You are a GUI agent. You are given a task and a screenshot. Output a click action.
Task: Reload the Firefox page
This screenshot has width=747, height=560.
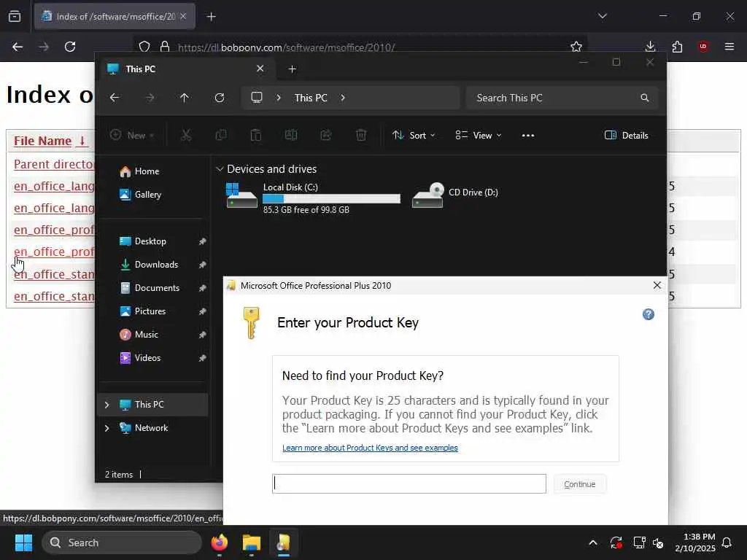coord(70,47)
